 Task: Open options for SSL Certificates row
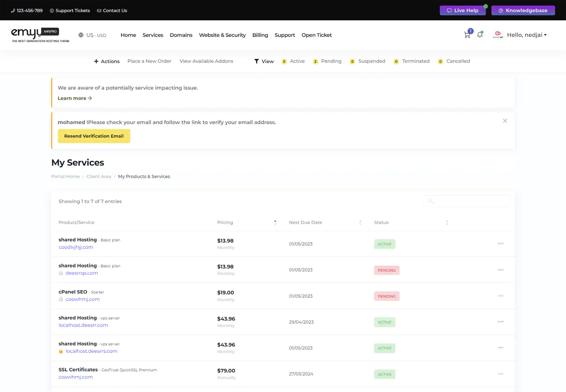click(501, 374)
